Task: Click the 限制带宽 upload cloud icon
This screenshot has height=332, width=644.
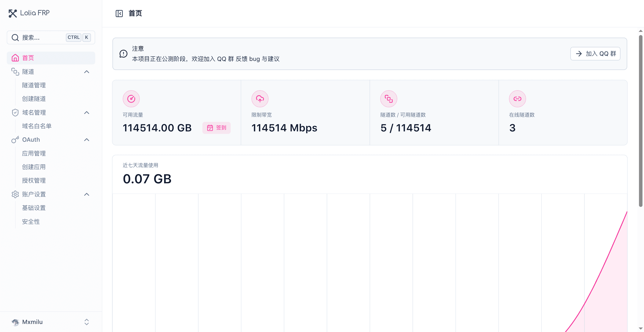Action: point(260,99)
